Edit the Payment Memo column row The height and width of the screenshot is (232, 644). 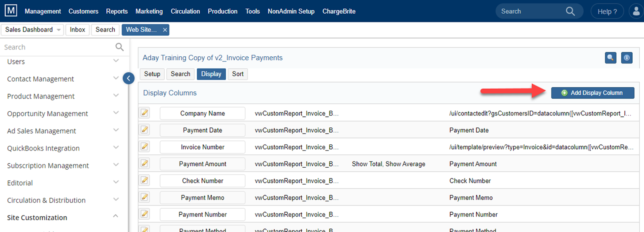coord(145,197)
